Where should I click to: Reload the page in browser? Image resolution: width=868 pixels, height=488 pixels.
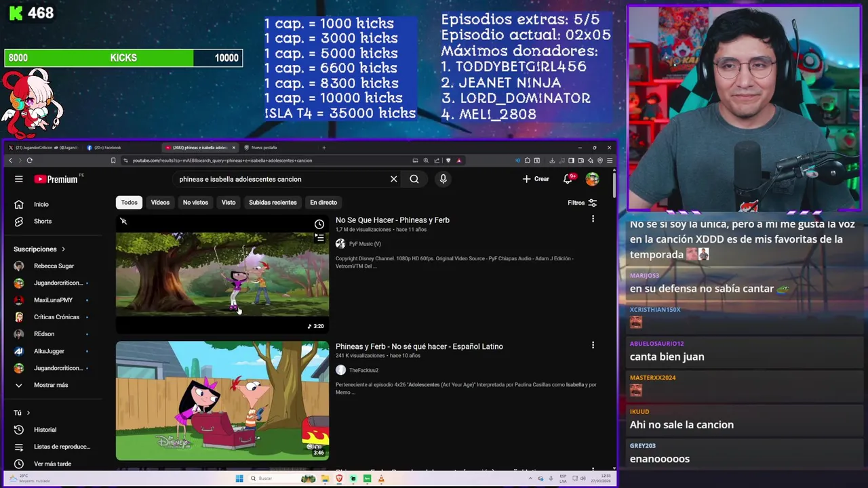(x=29, y=161)
